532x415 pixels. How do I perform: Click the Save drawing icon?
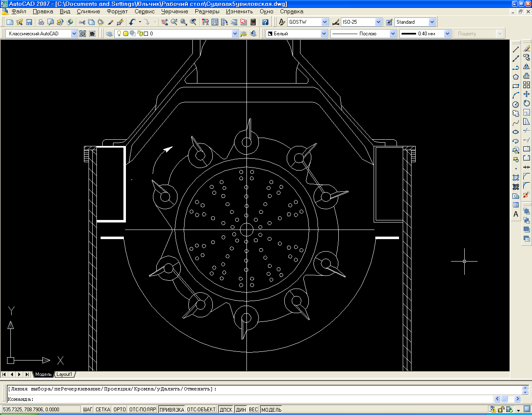pyautogui.click(x=29, y=22)
